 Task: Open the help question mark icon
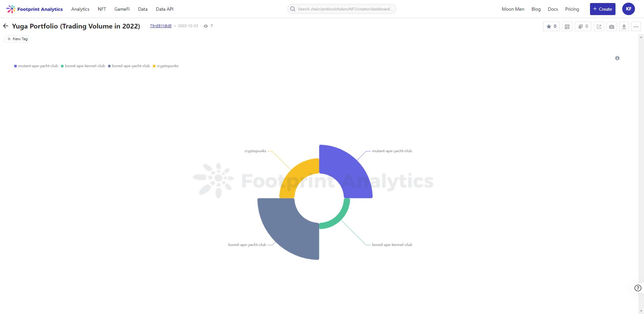coord(638,288)
